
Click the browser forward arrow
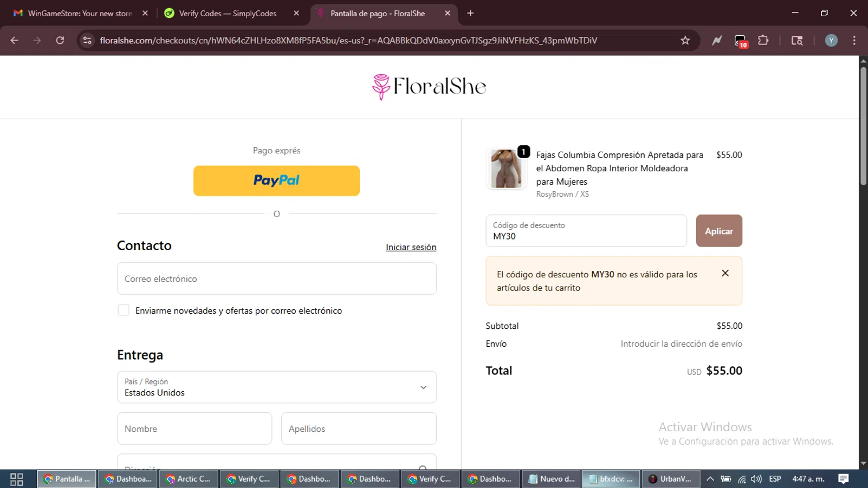[37, 41]
